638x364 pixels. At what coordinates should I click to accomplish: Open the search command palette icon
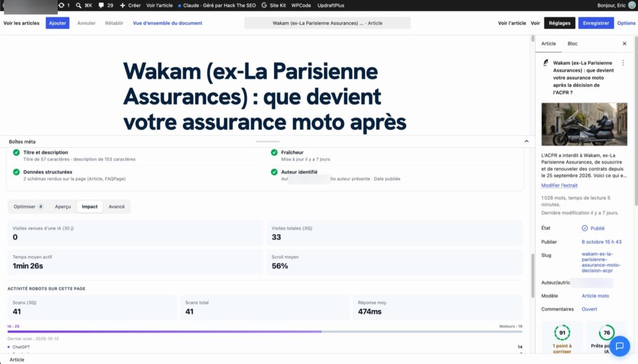(79, 5)
